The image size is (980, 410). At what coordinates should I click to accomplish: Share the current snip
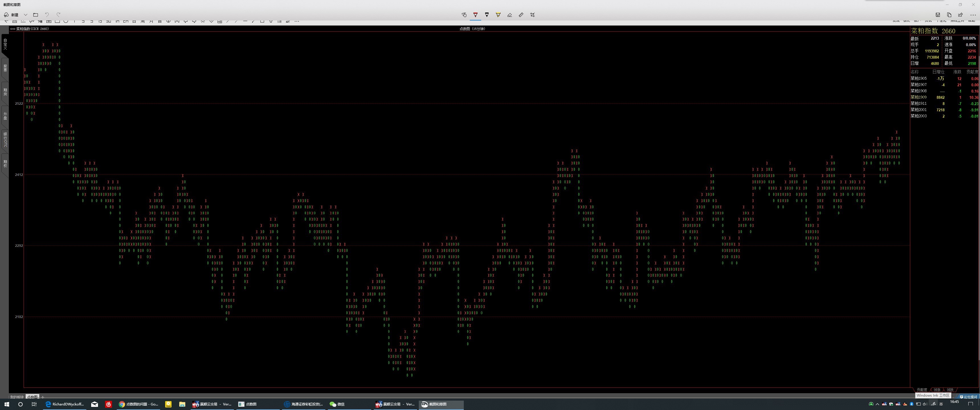coord(961,15)
